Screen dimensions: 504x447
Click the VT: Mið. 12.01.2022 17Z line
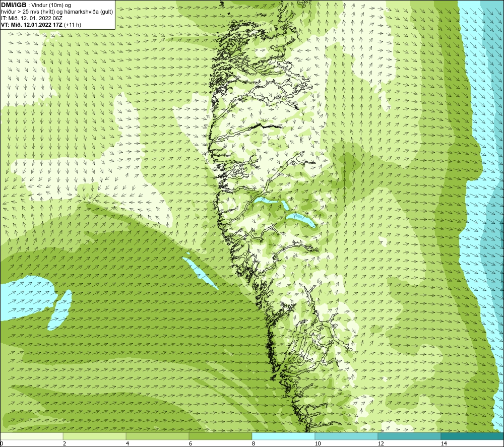tap(41, 24)
